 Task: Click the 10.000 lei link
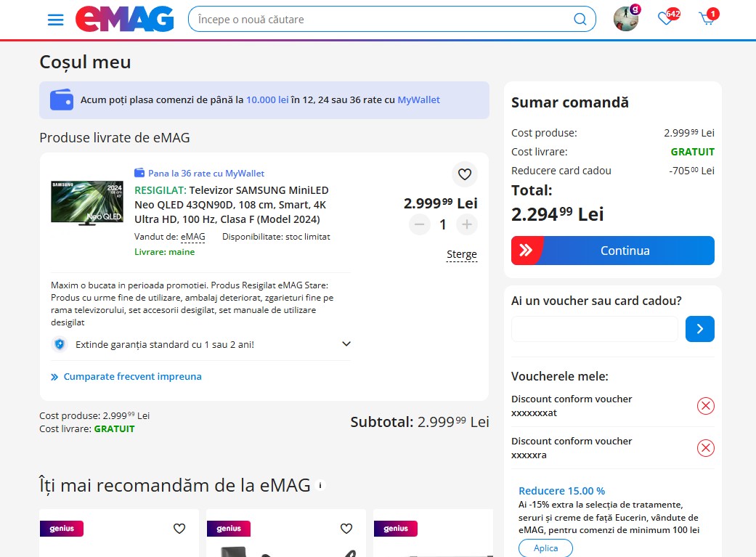[267, 99]
